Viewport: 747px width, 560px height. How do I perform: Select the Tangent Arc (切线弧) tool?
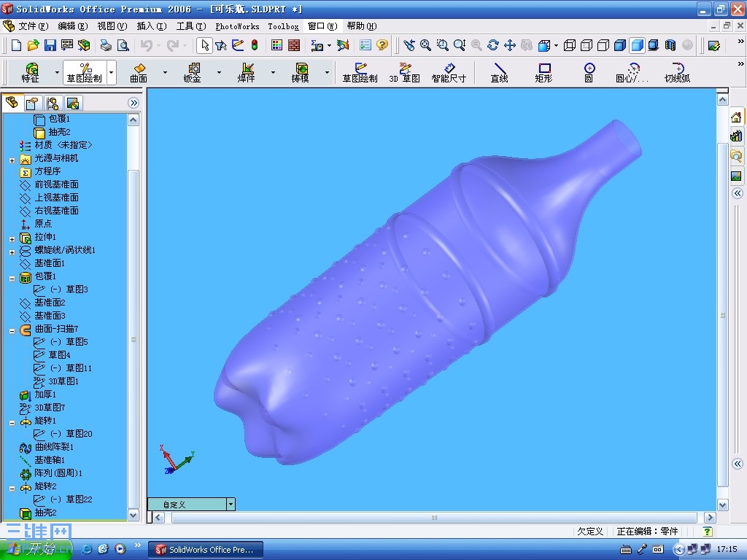click(677, 72)
